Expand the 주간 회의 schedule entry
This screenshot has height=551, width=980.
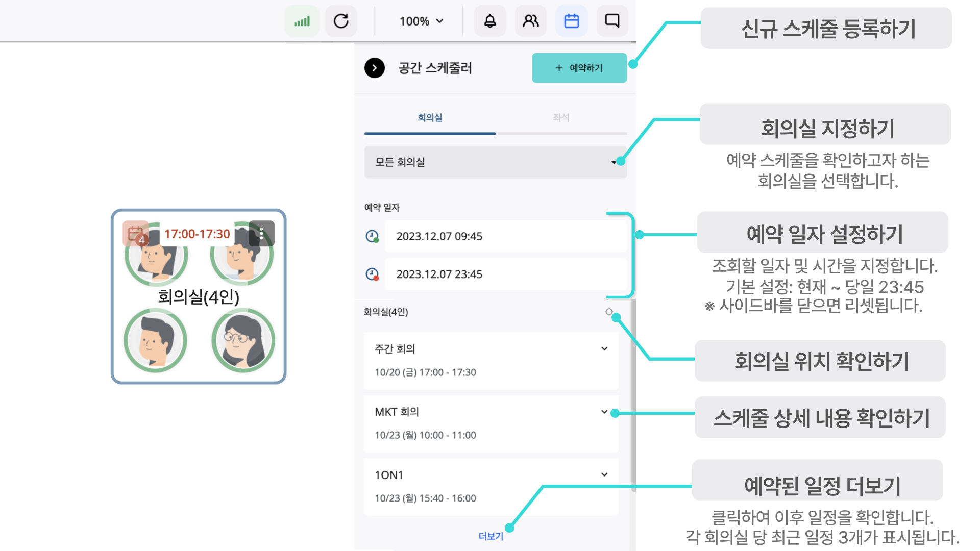click(604, 348)
